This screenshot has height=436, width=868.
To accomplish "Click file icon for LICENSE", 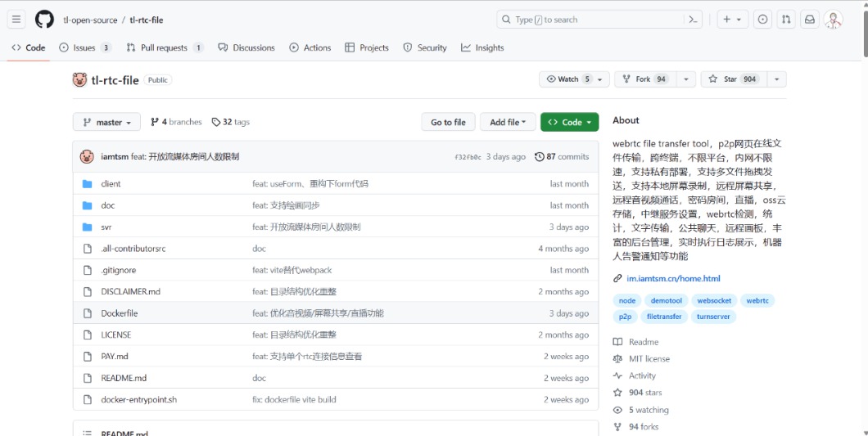I will pyautogui.click(x=87, y=335).
